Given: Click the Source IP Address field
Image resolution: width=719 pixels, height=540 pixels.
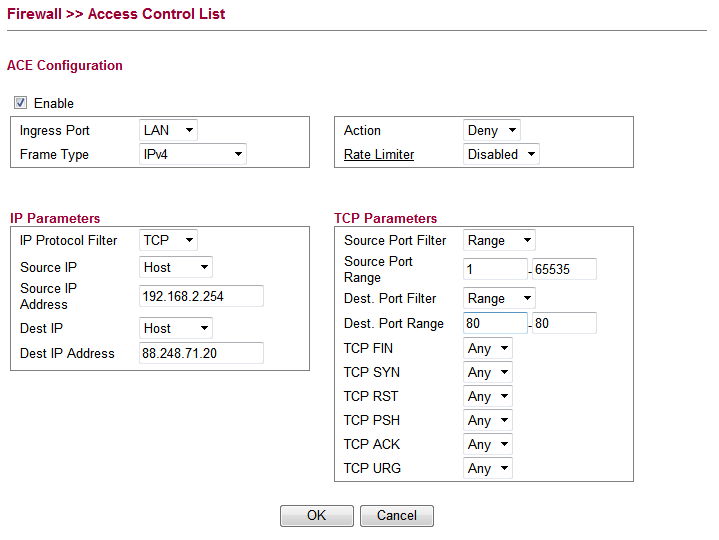Looking at the screenshot, I should (201, 295).
